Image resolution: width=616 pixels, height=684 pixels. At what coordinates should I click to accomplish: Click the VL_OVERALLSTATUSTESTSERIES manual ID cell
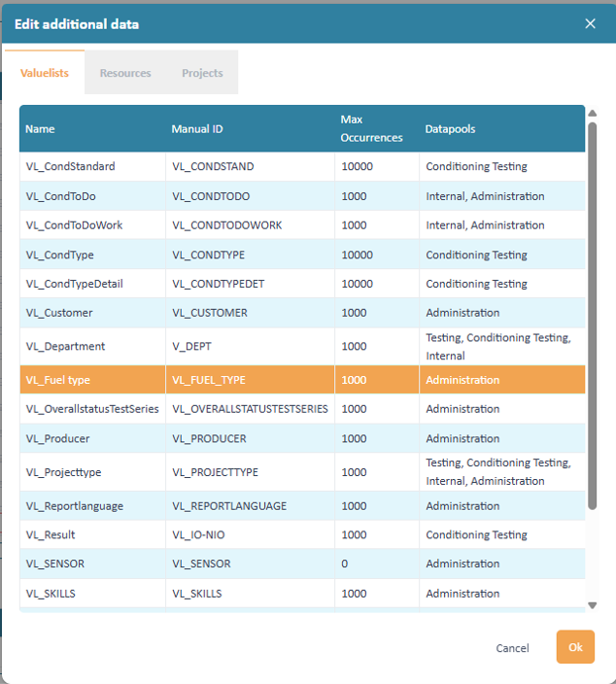tap(250, 409)
